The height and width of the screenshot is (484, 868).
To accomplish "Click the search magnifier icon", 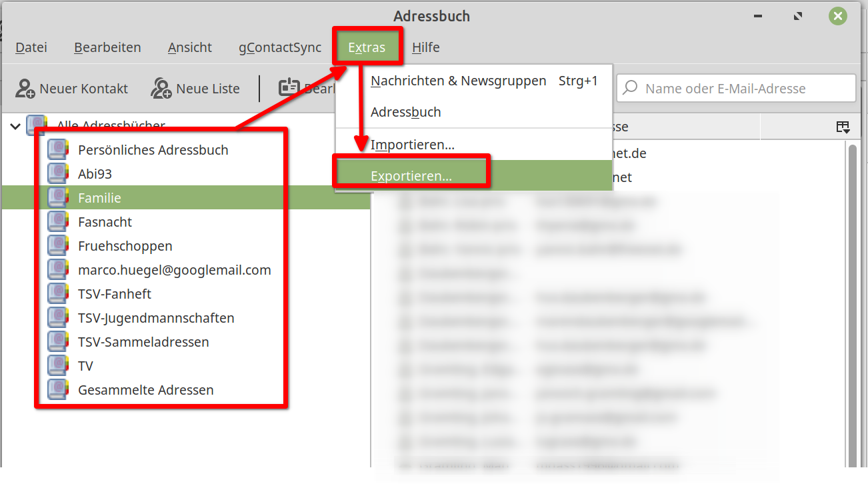I will point(630,89).
